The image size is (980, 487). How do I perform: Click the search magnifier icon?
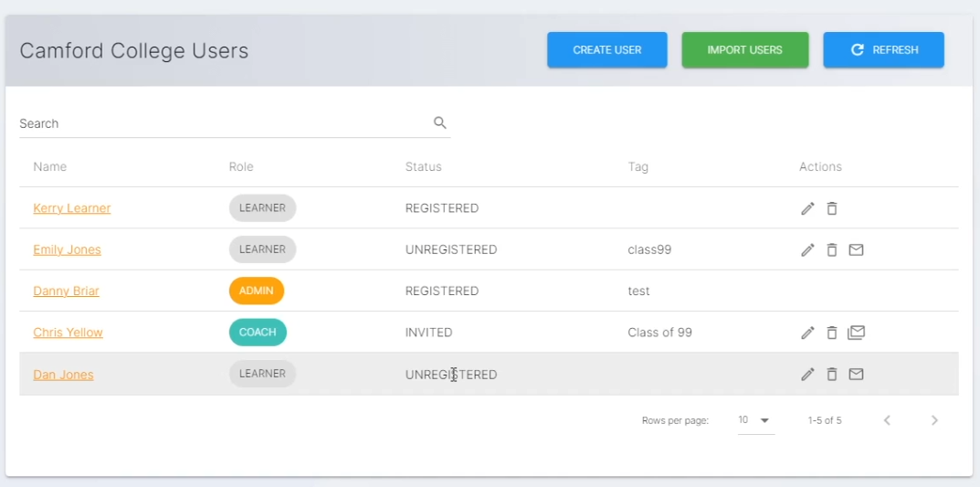point(440,122)
